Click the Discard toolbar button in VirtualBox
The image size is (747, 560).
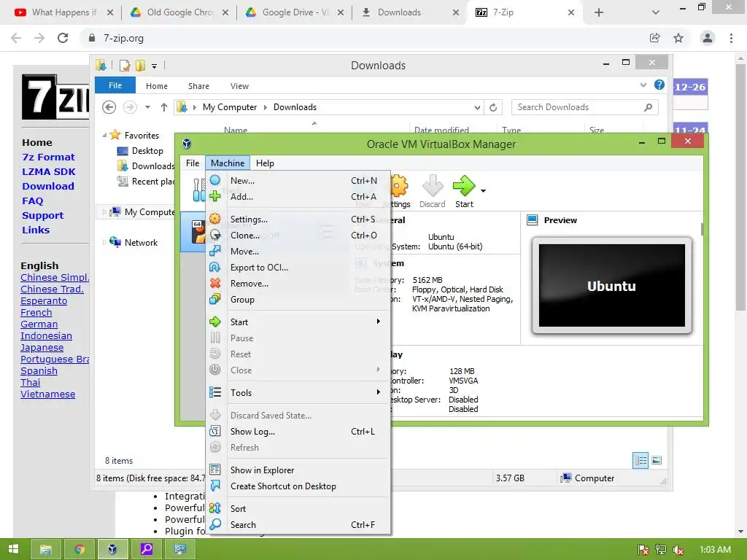click(433, 192)
